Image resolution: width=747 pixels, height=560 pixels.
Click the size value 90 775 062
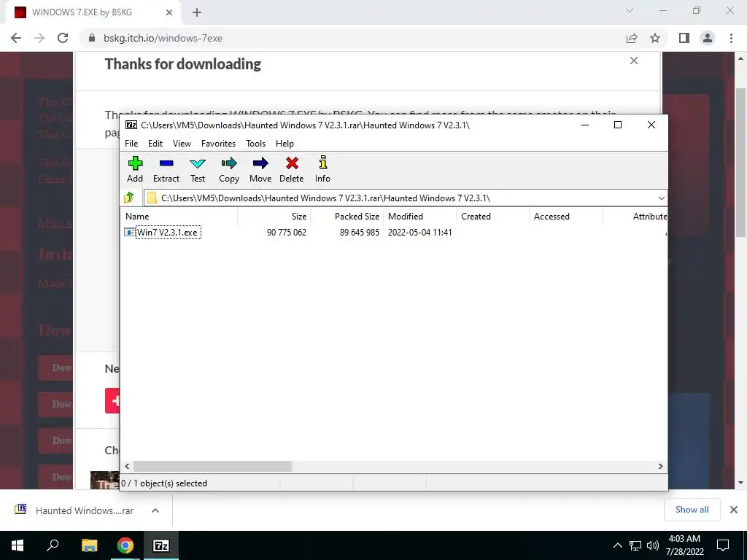(286, 233)
